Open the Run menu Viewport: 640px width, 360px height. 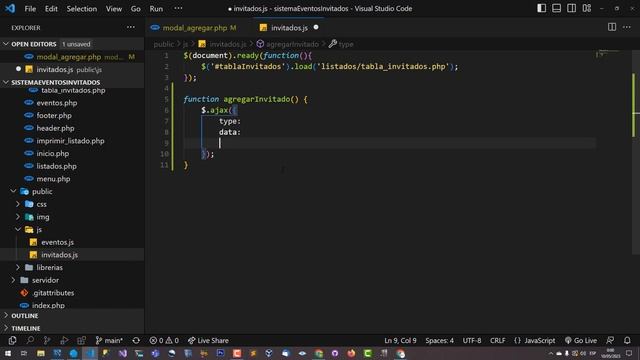point(156,9)
